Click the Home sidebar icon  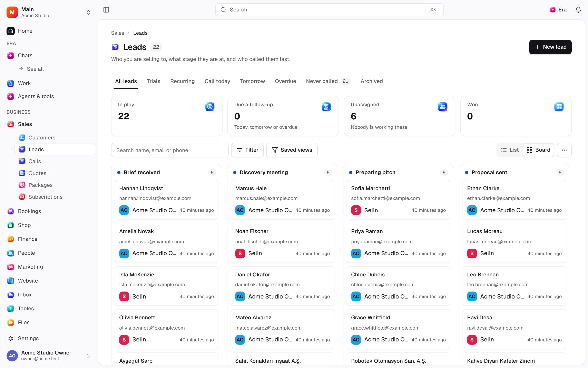10,31
